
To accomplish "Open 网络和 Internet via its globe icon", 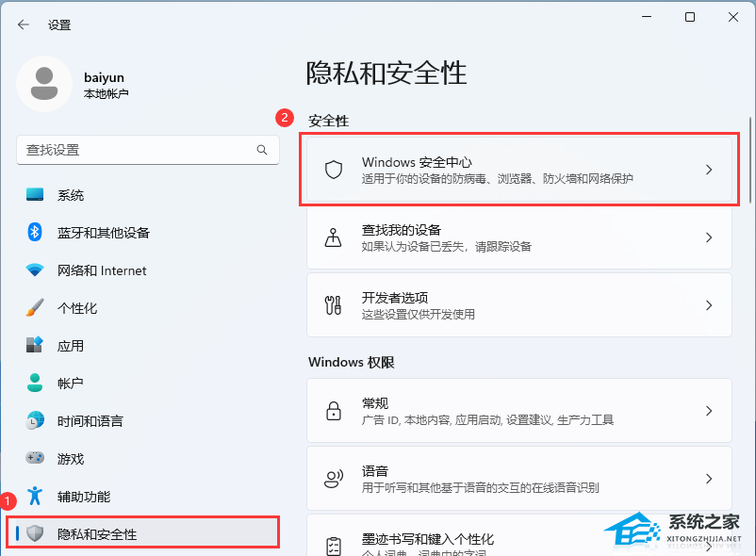I will (x=36, y=270).
